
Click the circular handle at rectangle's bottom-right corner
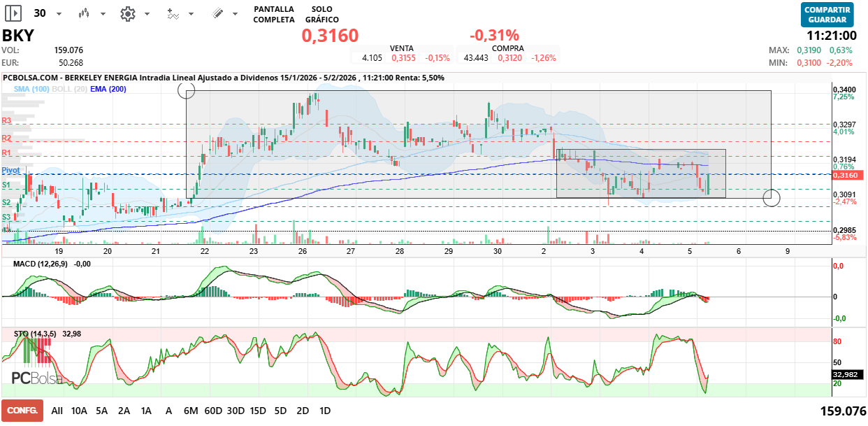771,198
